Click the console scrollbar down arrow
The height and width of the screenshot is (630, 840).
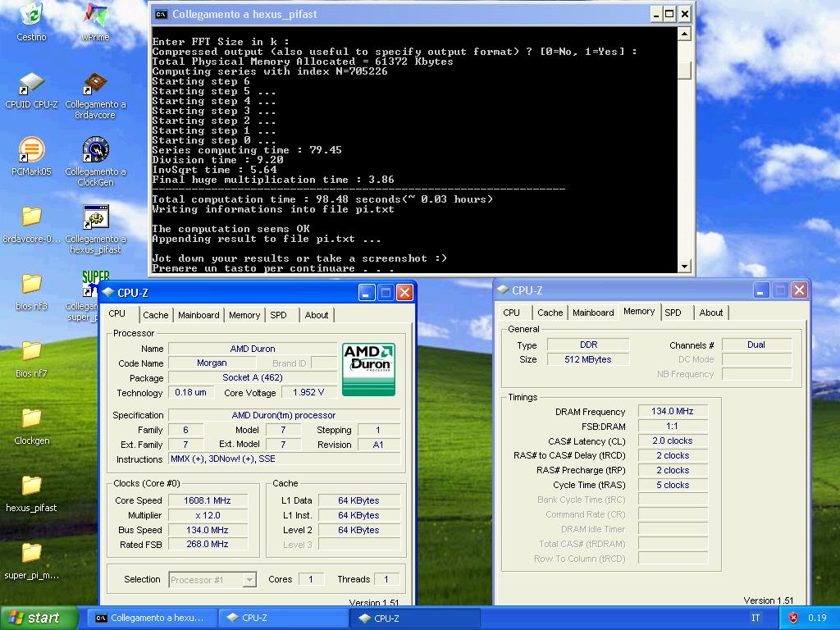(684, 267)
